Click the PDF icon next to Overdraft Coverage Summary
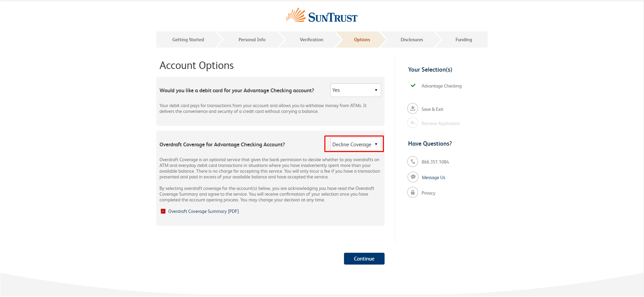This screenshot has width=644, height=297. pos(163,211)
